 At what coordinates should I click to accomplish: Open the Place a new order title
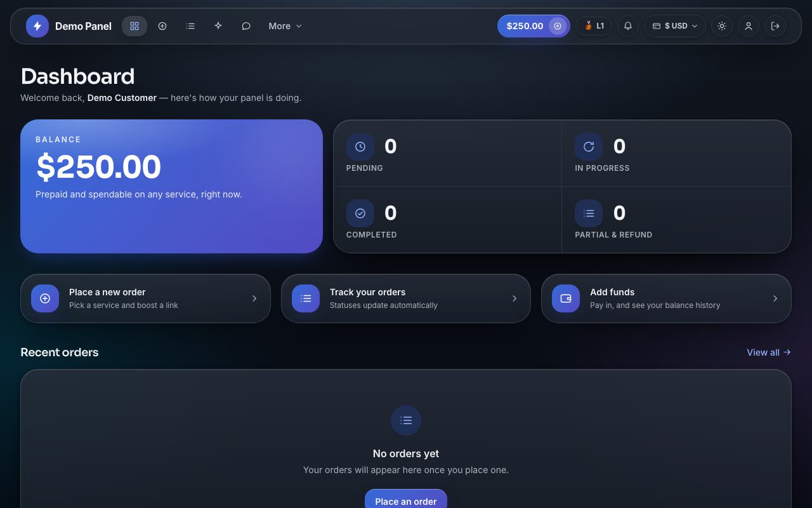pos(107,292)
